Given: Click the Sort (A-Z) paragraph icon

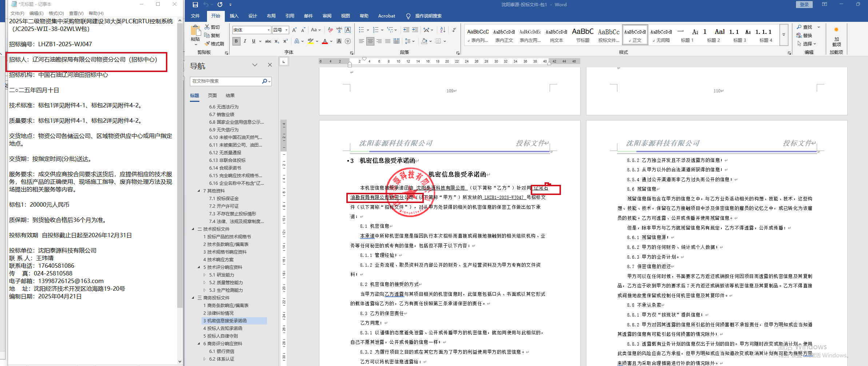Looking at the screenshot, I should 443,30.
